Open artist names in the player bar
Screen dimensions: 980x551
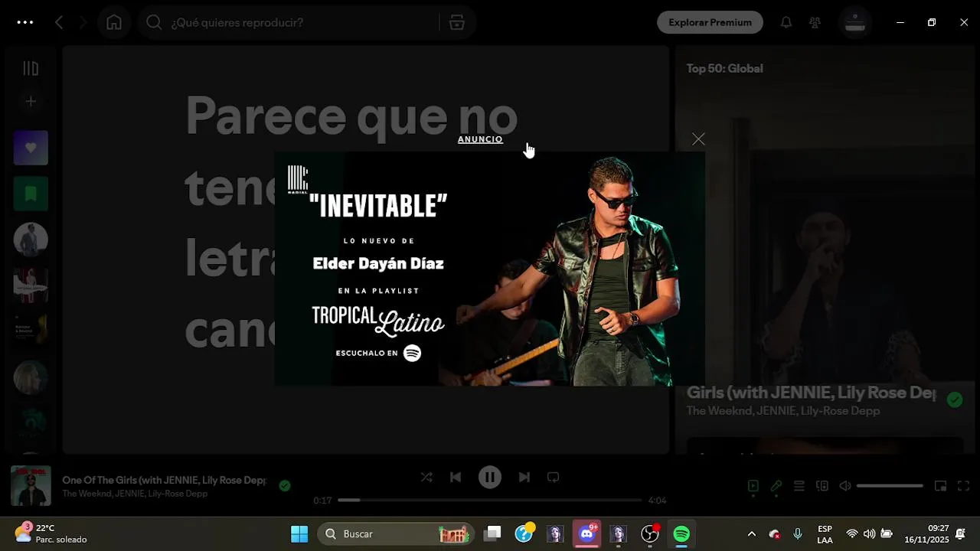click(x=135, y=494)
